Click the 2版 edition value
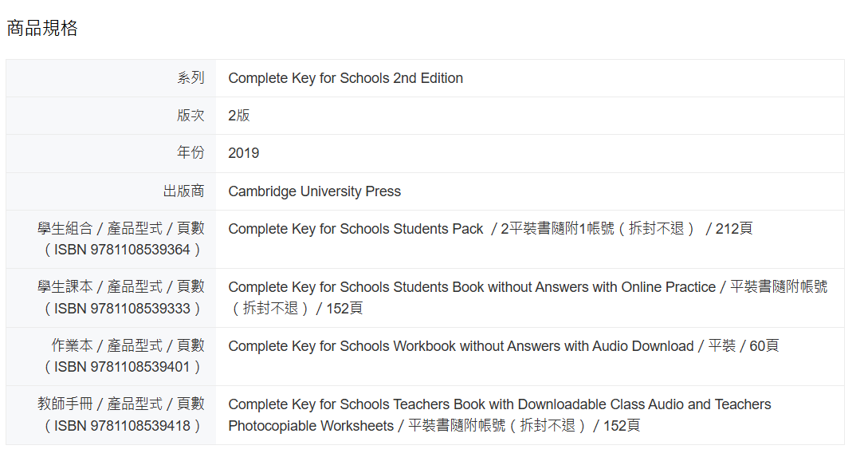The image size is (868, 469). coord(239,115)
